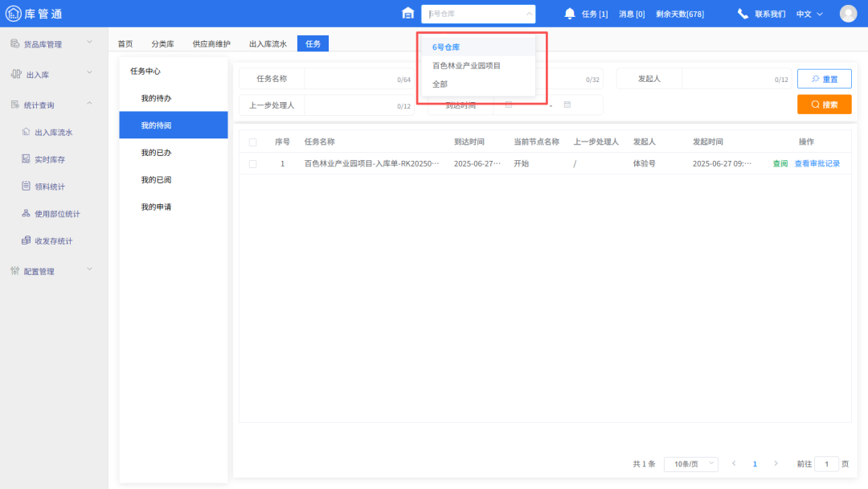Click the 查阅 link in row 1
Viewport: 868px width, 489px height.
pos(780,164)
